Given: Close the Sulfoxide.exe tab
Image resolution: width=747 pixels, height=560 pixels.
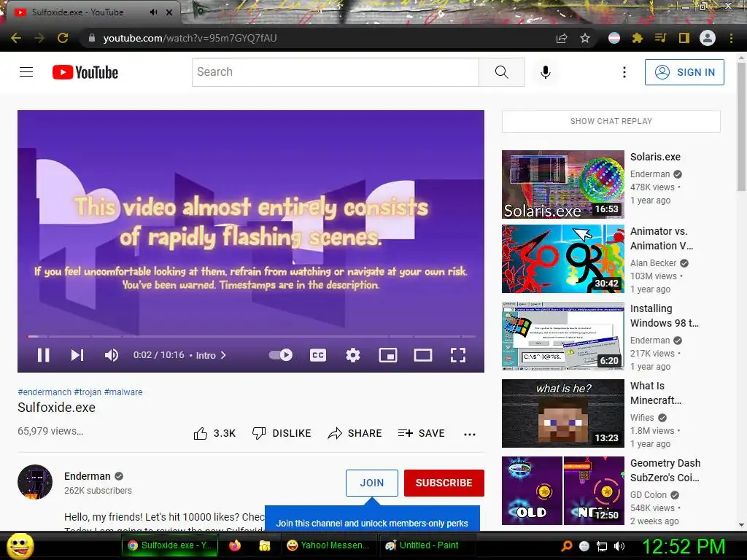Looking at the screenshot, I should click(169, 12).
